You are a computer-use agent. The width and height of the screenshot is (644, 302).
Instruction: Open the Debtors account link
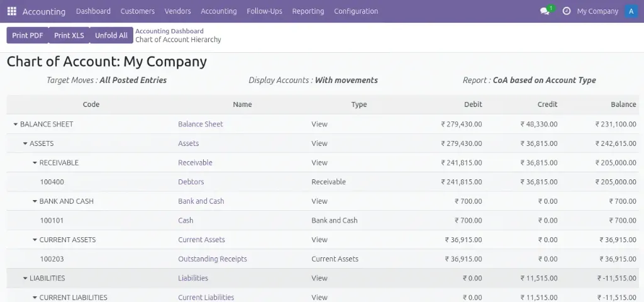coord(191,182)
